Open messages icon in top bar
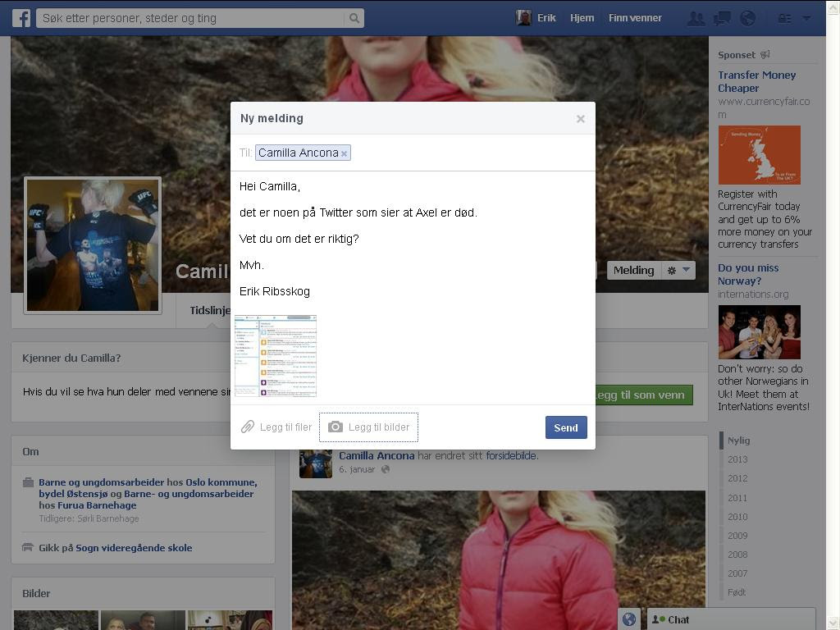Image resolution: width=840 pixels, height=630 pixels. click(722, 18)
